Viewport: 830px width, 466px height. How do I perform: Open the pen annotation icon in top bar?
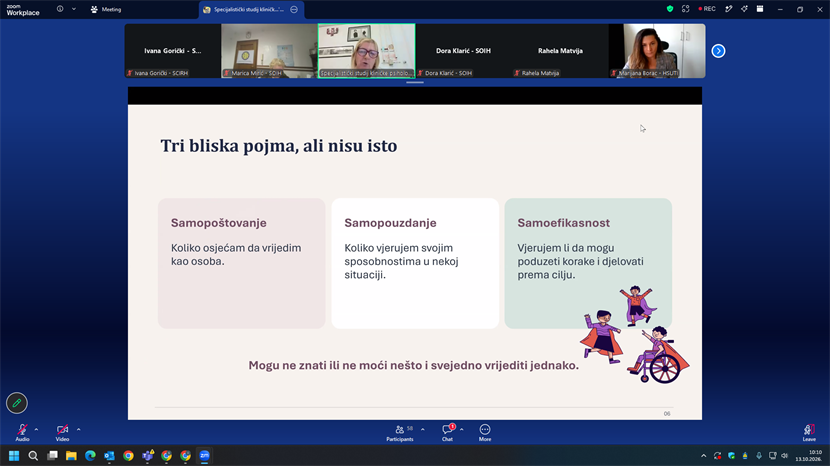coord(729,9)
